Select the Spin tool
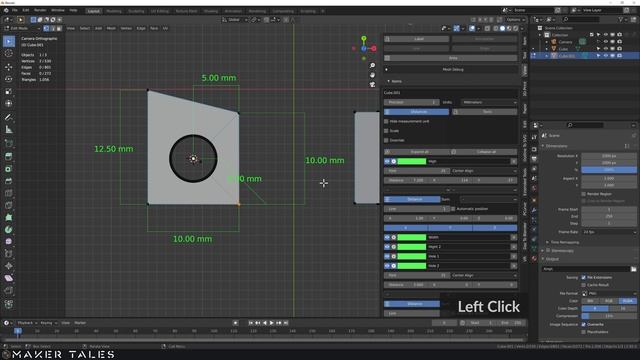 [9, 230]
